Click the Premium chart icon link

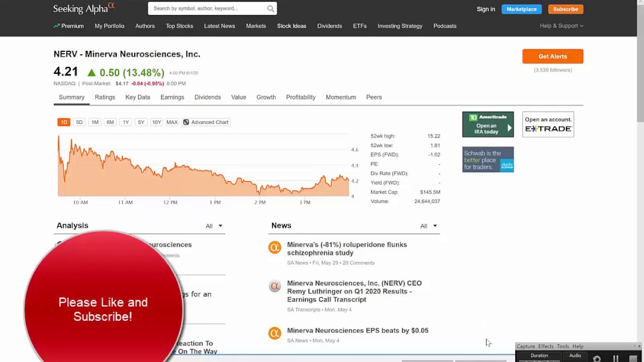click(x=56, y=26)
